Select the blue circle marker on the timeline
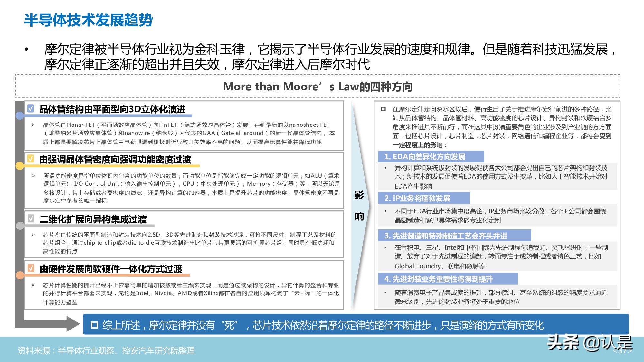Viewport: 644px width, 362px height. [x=20, y=115]
